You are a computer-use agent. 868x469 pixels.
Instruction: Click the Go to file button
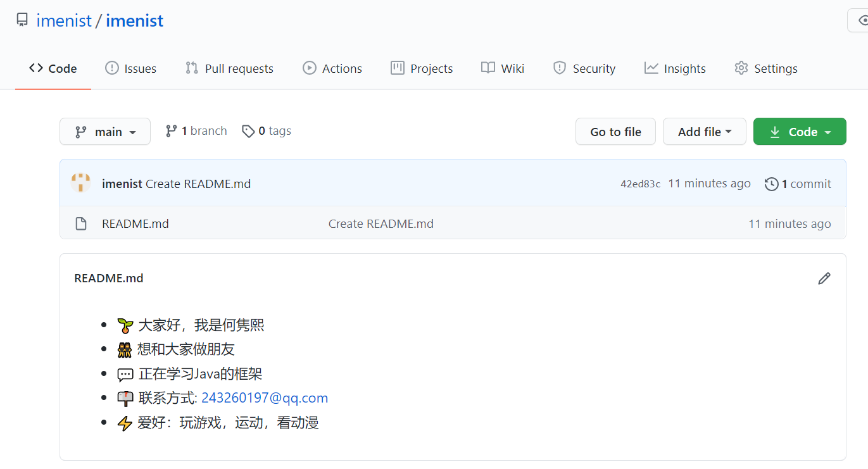click(x=615, y=132)
